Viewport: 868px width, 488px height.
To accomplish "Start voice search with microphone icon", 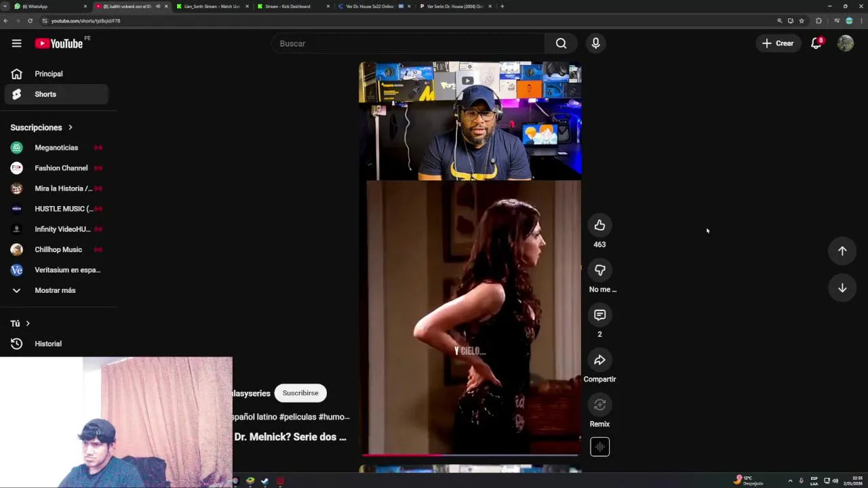I will coord(595,43).
